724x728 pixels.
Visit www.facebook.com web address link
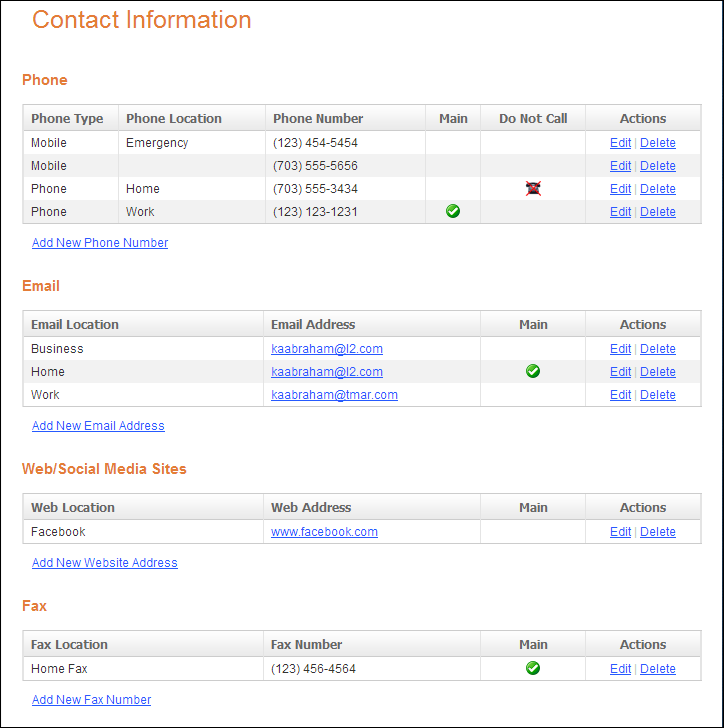(324, 532)
